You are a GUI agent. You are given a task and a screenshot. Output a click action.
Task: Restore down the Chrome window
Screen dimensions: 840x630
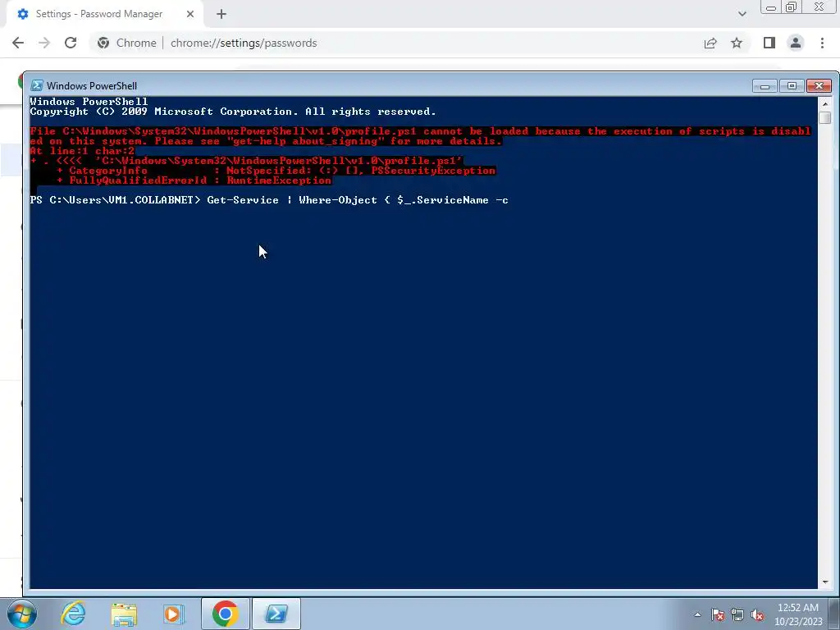[x=792, y=7]
